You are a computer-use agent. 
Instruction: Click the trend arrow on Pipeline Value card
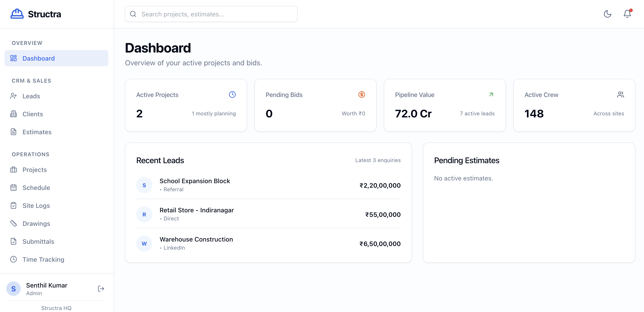[491, 94]
